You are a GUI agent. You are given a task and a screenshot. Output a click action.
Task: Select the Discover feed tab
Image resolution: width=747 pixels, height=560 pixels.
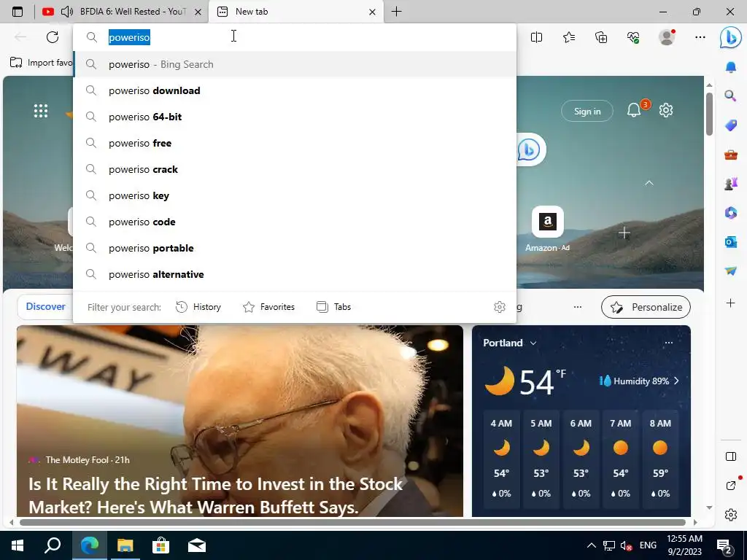(x=46, y=307)
